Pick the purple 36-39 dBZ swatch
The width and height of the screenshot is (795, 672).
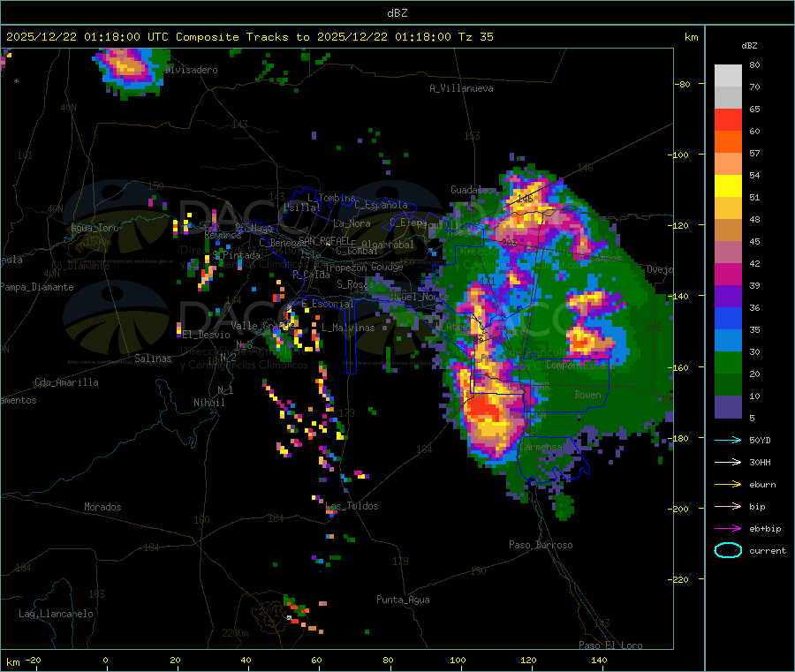728,297
